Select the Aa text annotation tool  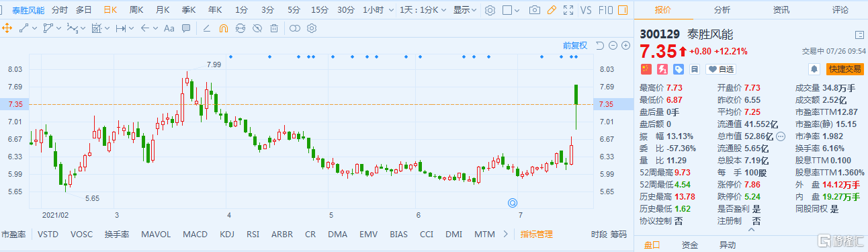169,28
